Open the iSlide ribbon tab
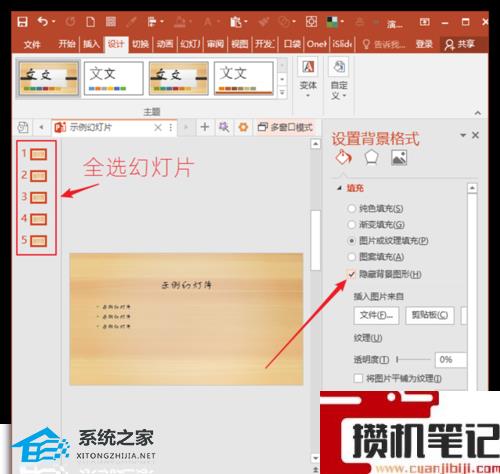 (342, 44)
